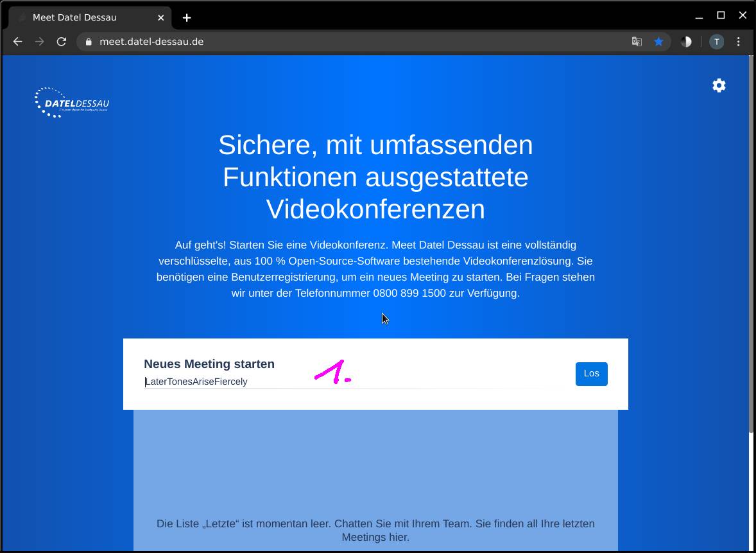This screenshot has width=756, height=553.
Task: Click the headline "Sichere, mit umfassenden"
Action: [375, 145]
